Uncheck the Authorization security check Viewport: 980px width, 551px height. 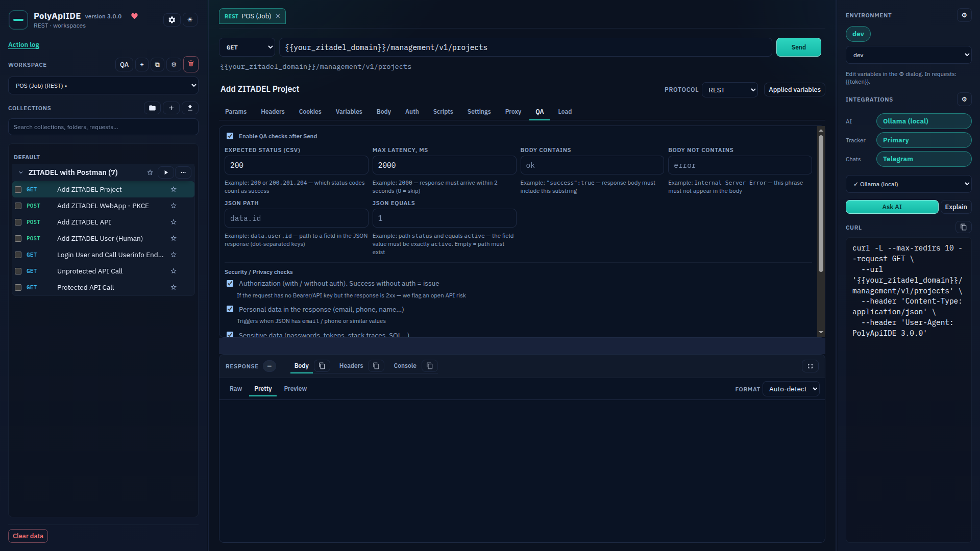[x=230, y=284]
